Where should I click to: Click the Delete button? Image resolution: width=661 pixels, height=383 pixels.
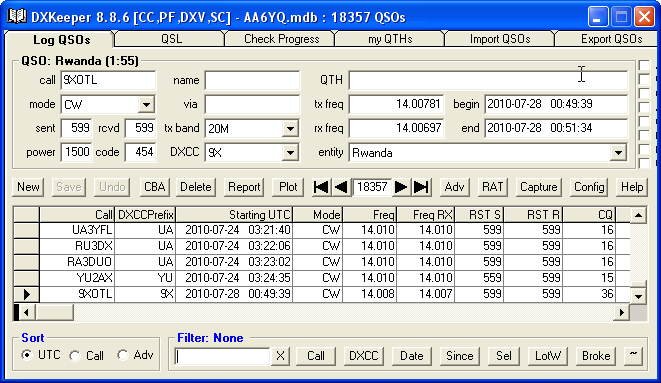coord(196,187)
